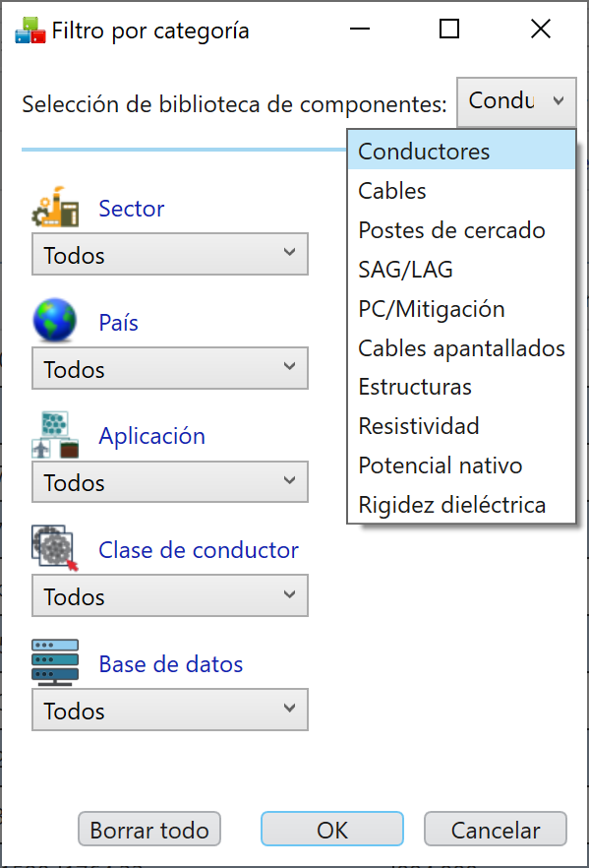589x868 pixels.
Task: Open the Aplicación Todos dropdown
Action: [170, 481]
